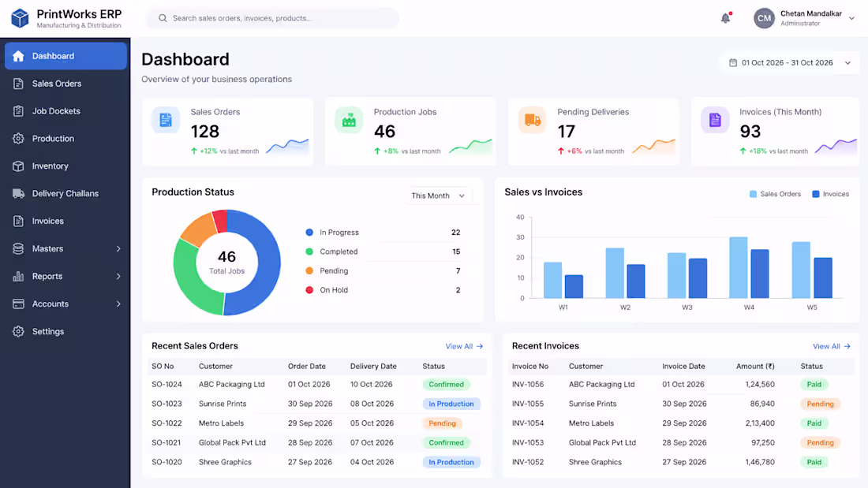Click In Production badge for SO-1023
Viewport: 868px width, 488px height.
coord(451,404)
